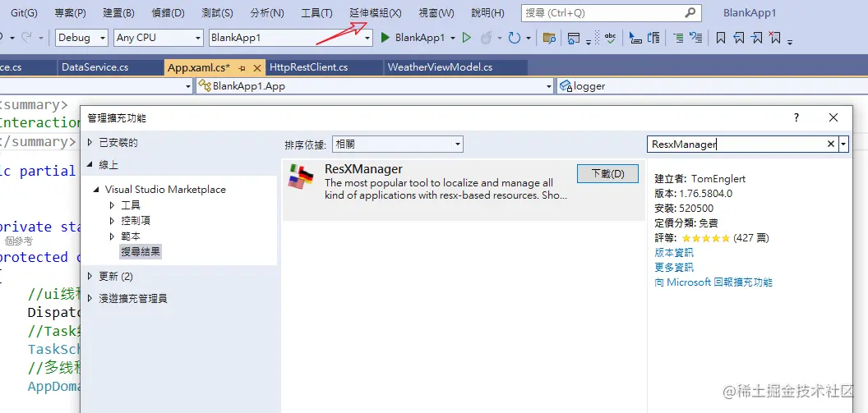Expand the 更新 (2) category
The image size is (868, 413).
(x=90, y=276)
